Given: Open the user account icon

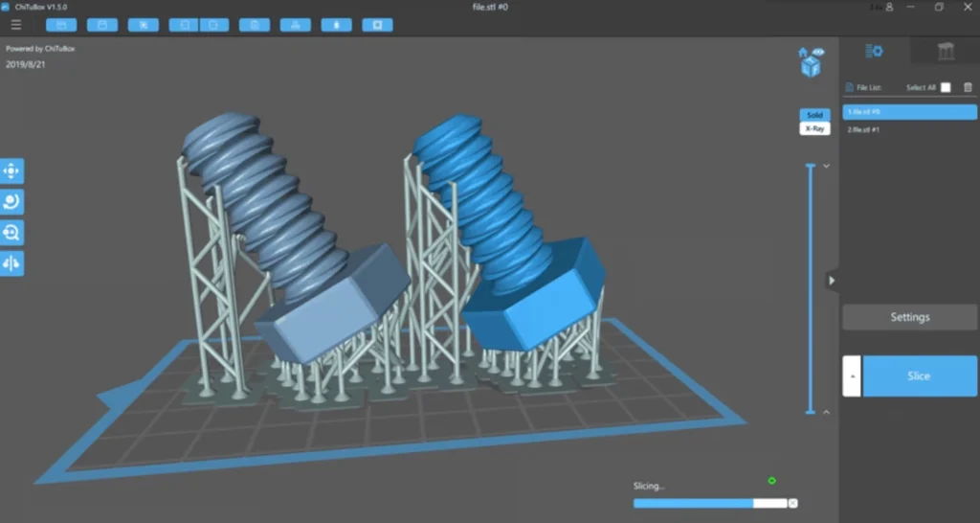Looking at the screenshot, I should click(x=889, y=7).
